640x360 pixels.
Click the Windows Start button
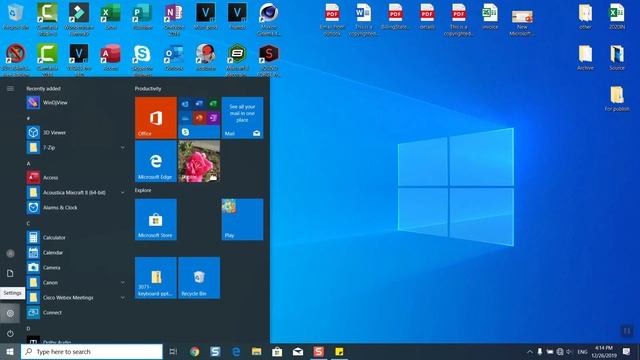click(x=10, y=351)
